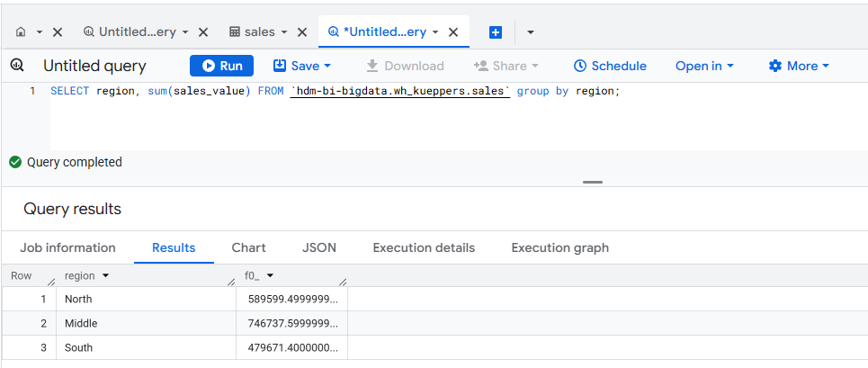Click query magnifier icon beside Untitled query title
The height and width of the screenshot is (368, 868).
(17, 66)
